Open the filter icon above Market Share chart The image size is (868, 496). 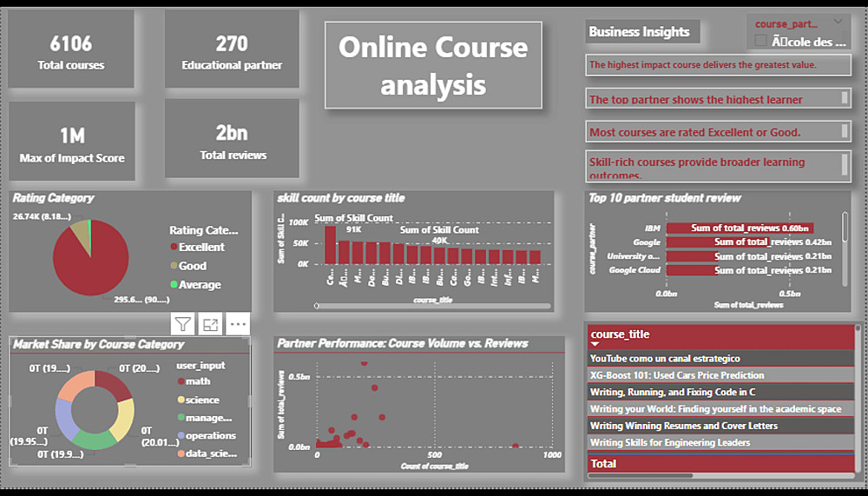(x=182, y=324)
